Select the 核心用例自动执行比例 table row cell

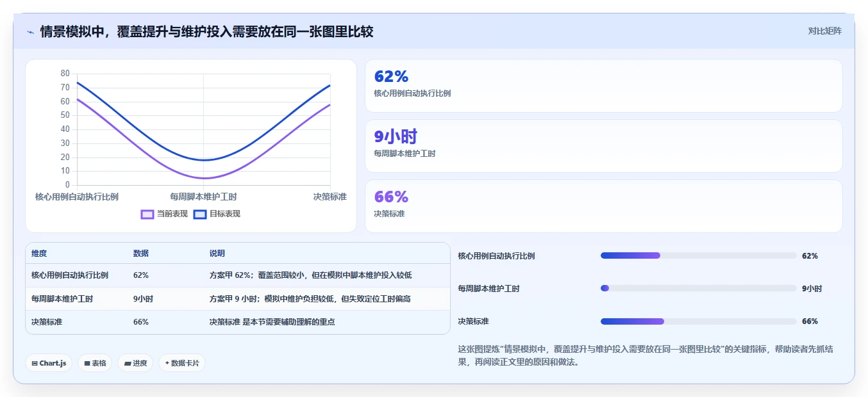(70, 275)
